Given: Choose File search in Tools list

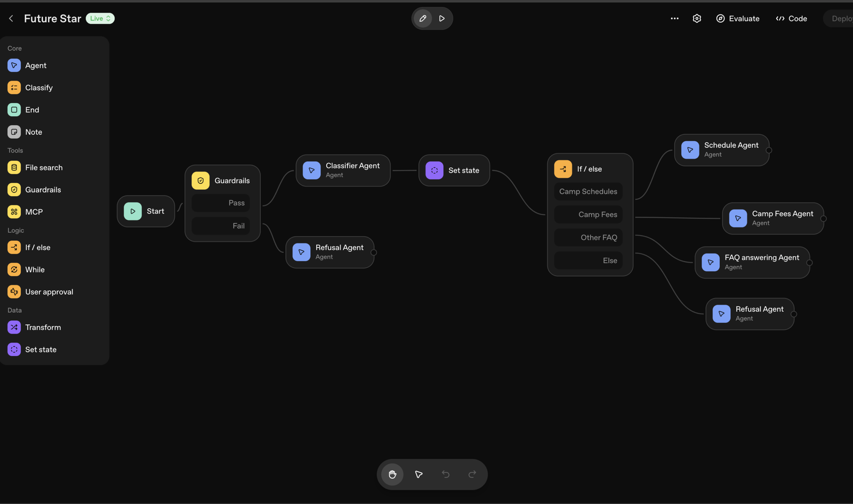Looking at the screenshot, I should tap(44, 168).
